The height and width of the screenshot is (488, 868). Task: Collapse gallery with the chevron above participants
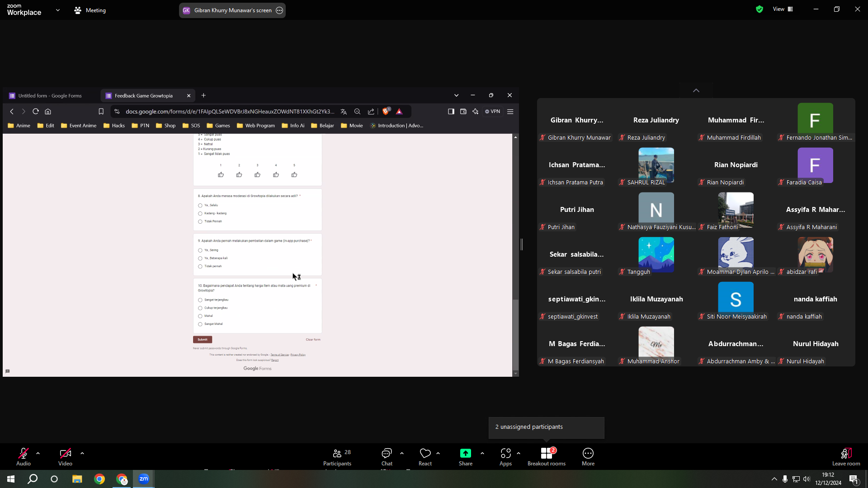696,90
